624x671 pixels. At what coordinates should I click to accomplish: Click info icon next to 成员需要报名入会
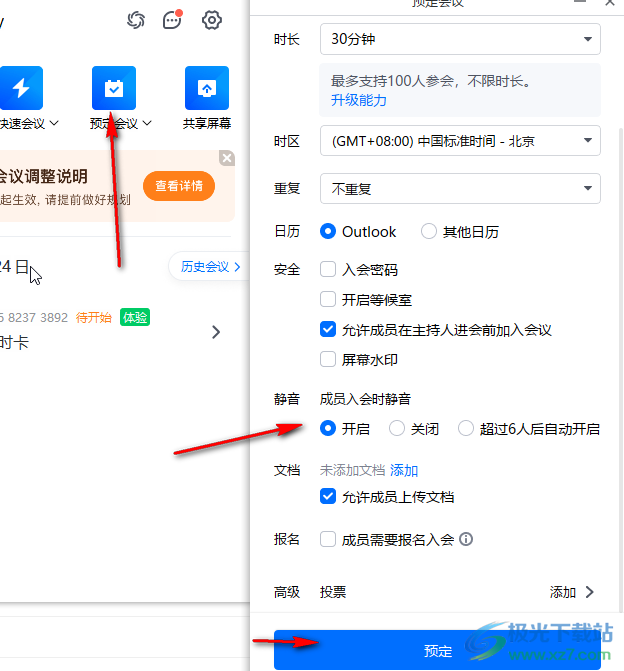466,539
